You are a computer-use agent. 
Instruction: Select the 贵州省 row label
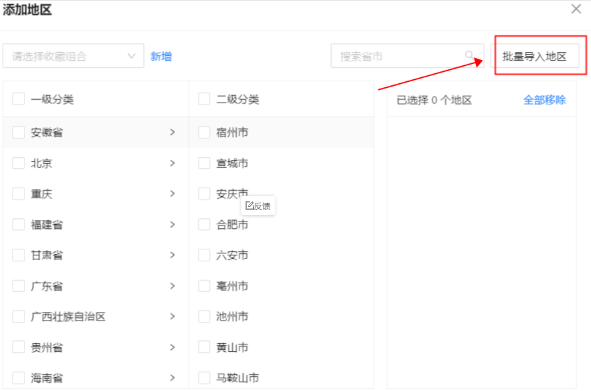pyautogui.click(x=47, y=347)
